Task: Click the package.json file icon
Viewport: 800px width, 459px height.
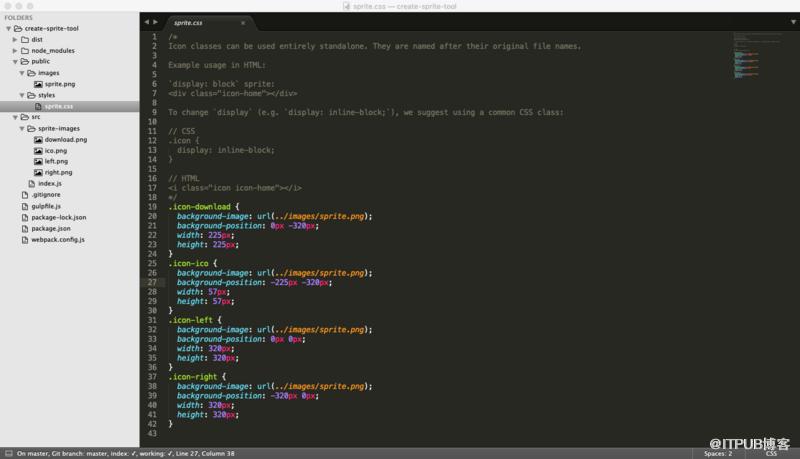Action: (x=25, y=229)
